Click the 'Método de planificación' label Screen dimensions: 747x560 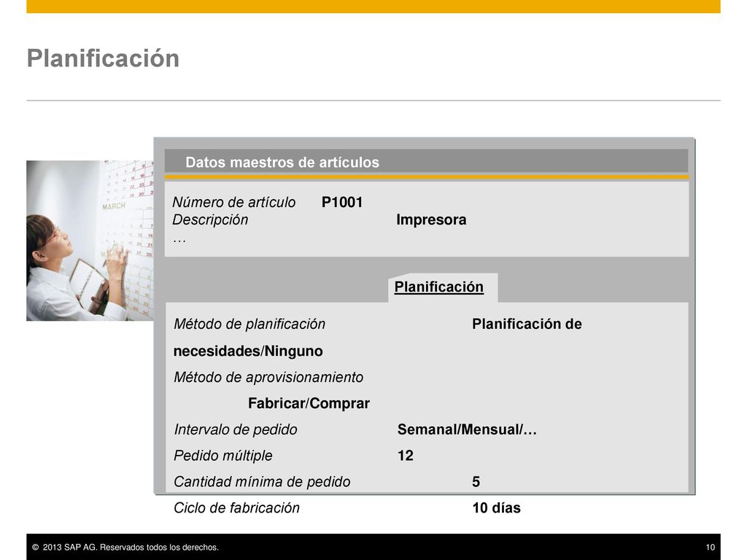(249, 324)
